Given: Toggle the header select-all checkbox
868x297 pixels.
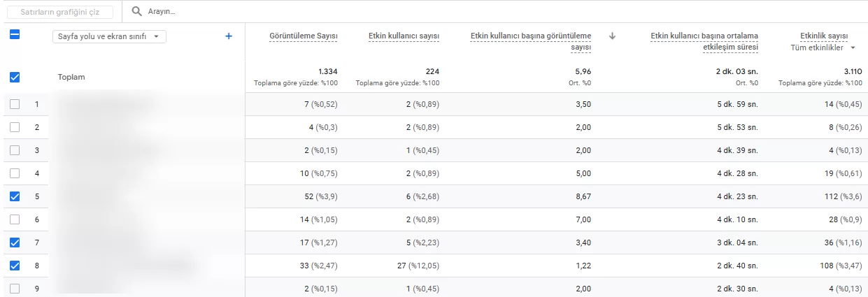Looking at the screenshot, I should coord(15,34).
